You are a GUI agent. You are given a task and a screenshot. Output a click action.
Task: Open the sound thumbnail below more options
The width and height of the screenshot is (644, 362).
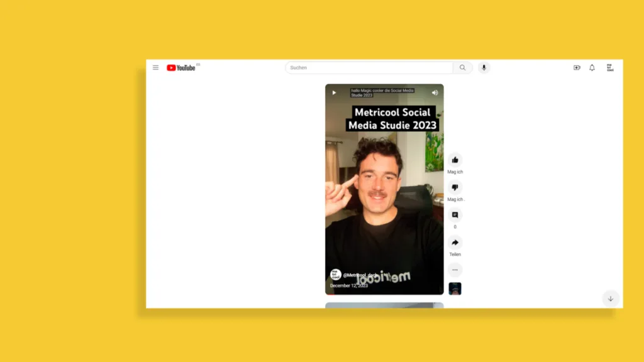pyautogui.click(x=455, y=288)
